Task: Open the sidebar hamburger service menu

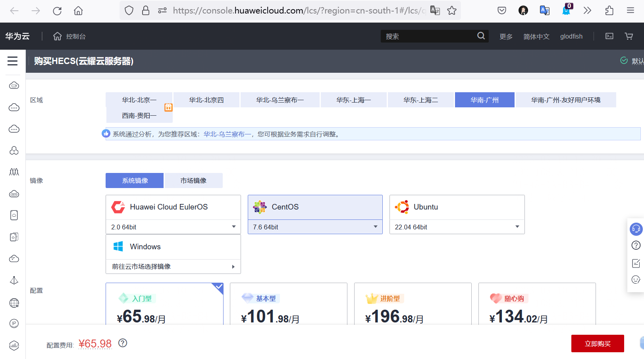Action: point(12,61)
